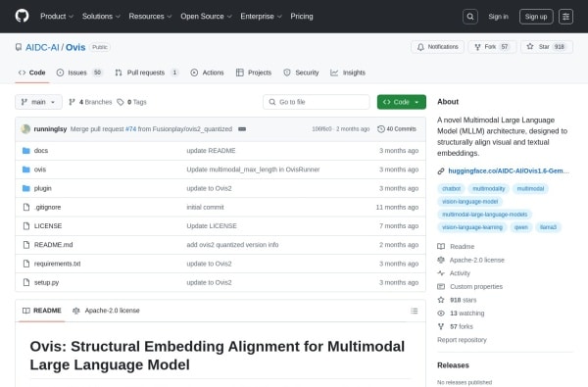Switch to the Code tab

pyautogui.click(x=32, y=73)
